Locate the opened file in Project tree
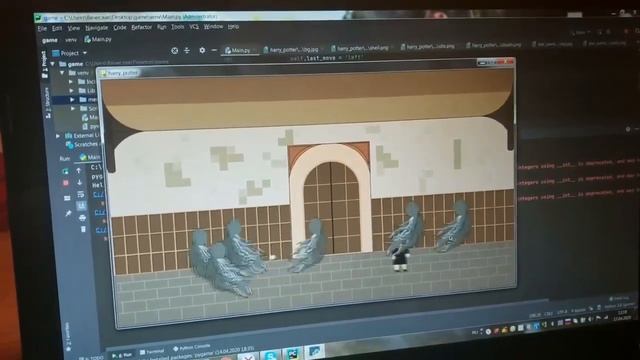The image size is (640, 360). pyautogui.click(x=174, y=51)
